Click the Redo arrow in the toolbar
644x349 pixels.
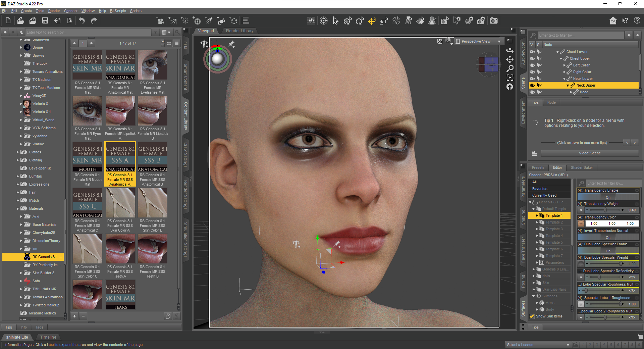pyautogui.click(x=94, y=21)
